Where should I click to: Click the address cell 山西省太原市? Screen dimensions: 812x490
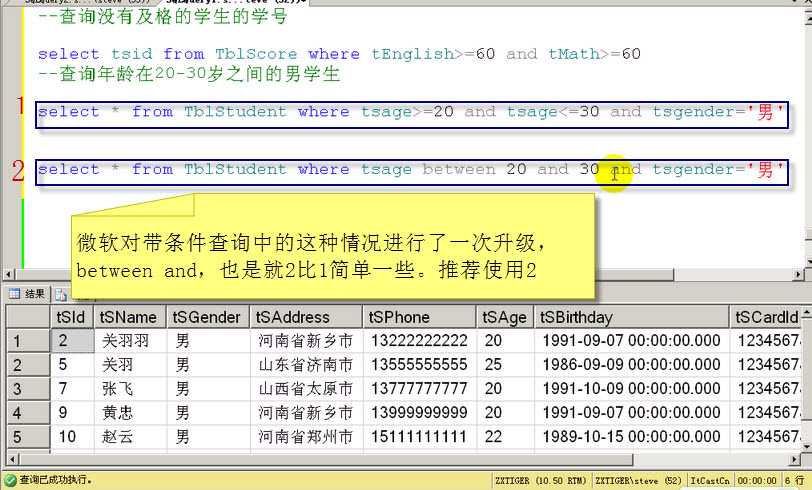coord(306,388)
